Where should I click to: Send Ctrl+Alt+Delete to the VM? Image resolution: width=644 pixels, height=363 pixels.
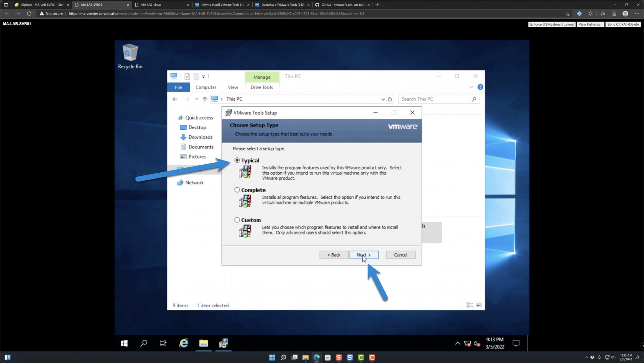623,24
